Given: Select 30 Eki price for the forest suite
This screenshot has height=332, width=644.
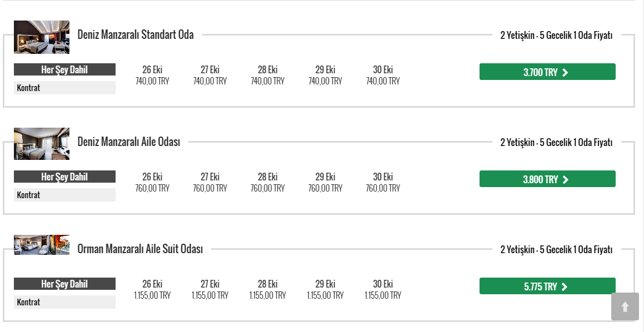Looking at the screenshot, I should point(383,290).
